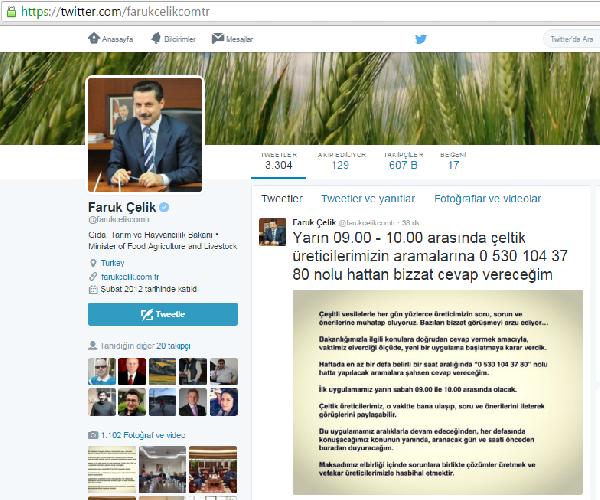This screenshot has width=600, height=500.
Task: Click @farukcelikcomtr handle under name
Action: pos(119,220)
